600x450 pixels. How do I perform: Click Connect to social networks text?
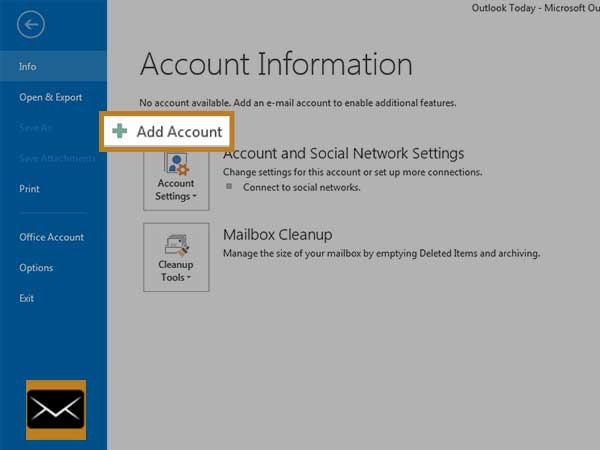tap(302, 187)
